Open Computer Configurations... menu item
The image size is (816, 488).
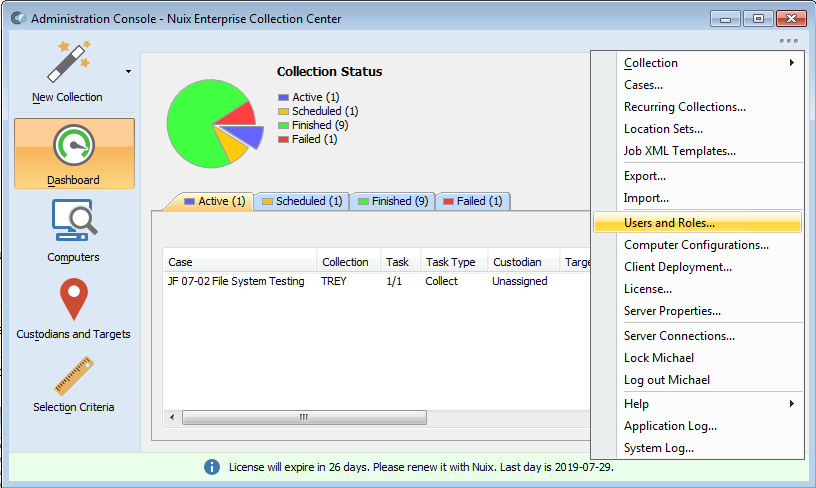coord(698,245)
